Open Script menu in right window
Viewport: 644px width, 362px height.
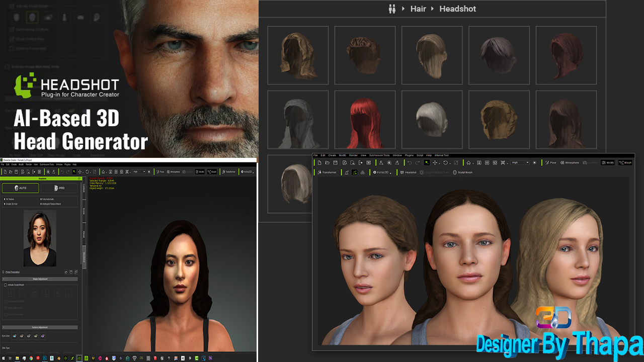[420, 155]
